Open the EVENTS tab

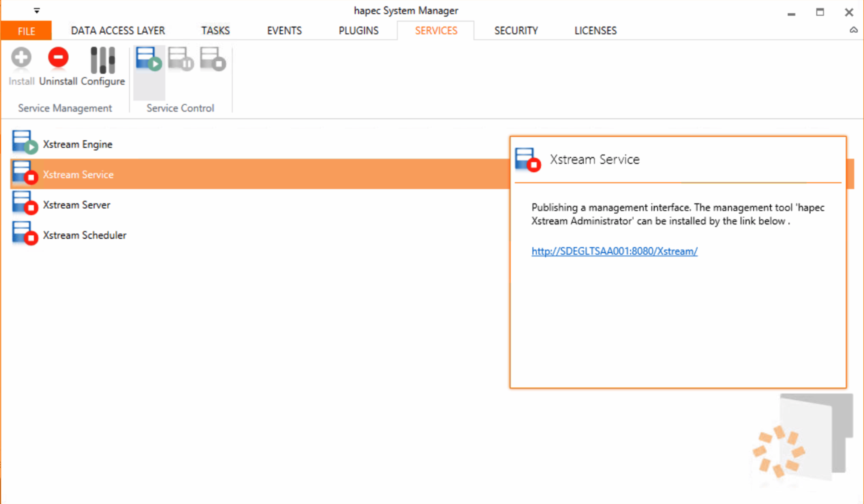click(284, 31)
